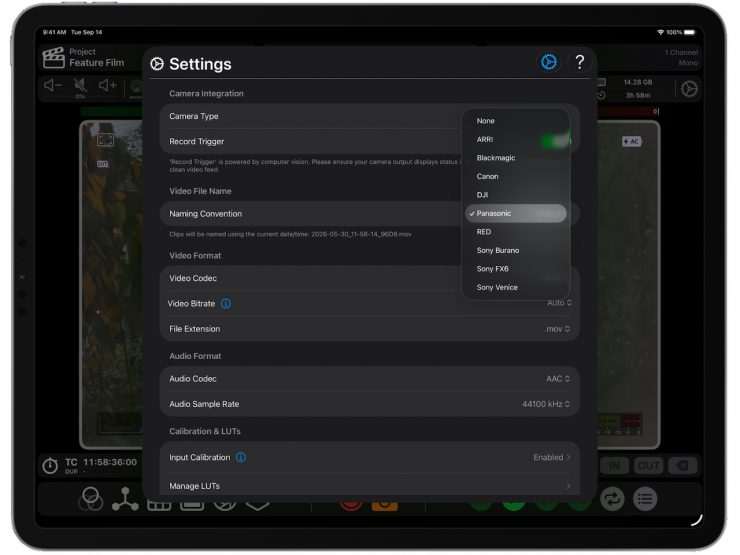Select the checked Panasonic menu entry
Screen dimensions: 740x555
pos(515,213)
